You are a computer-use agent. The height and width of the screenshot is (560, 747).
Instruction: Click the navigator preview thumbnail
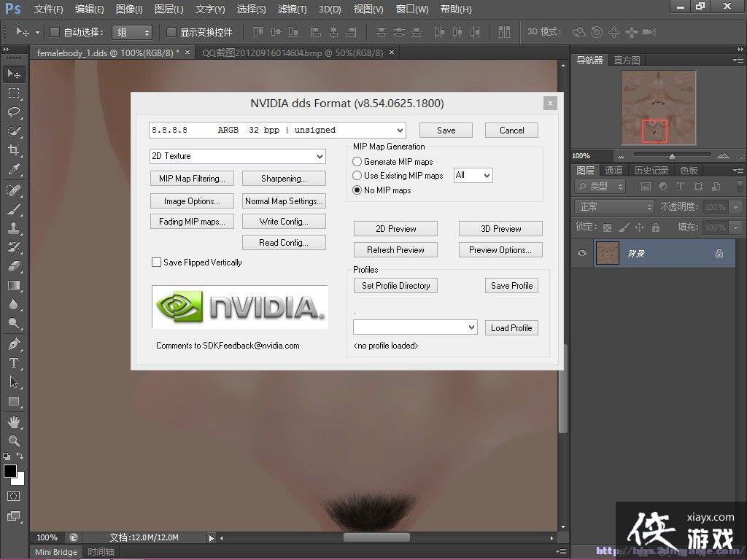tap(659, 107)
